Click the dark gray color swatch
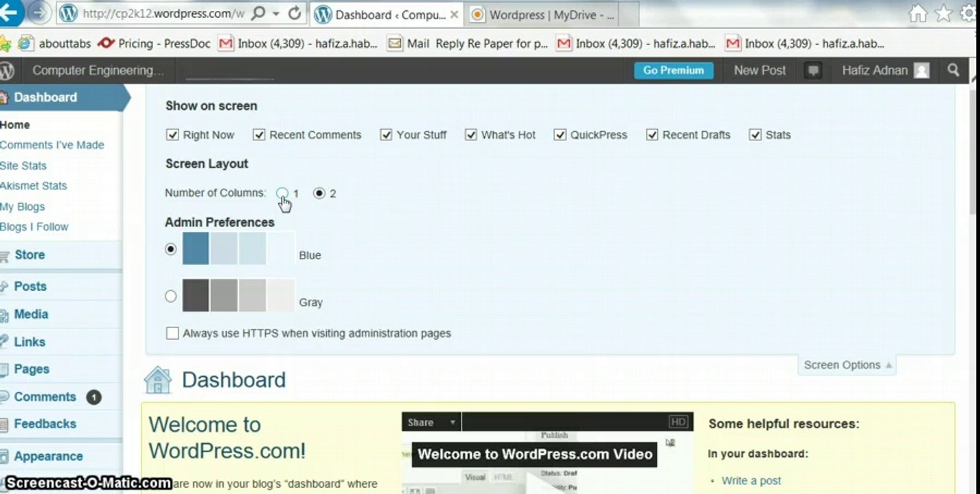The width and height of the screenshot is (980, 494). click(x=196, y=295)
